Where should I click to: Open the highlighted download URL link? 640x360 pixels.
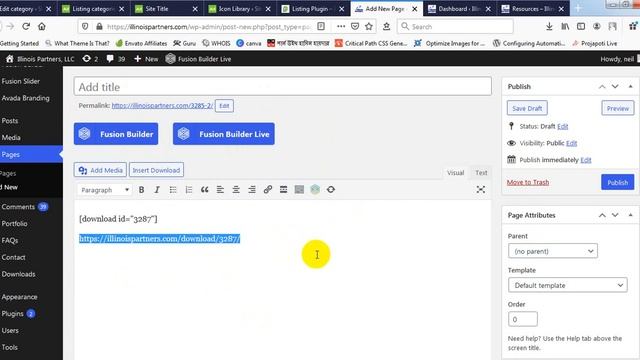coord(160,239)
